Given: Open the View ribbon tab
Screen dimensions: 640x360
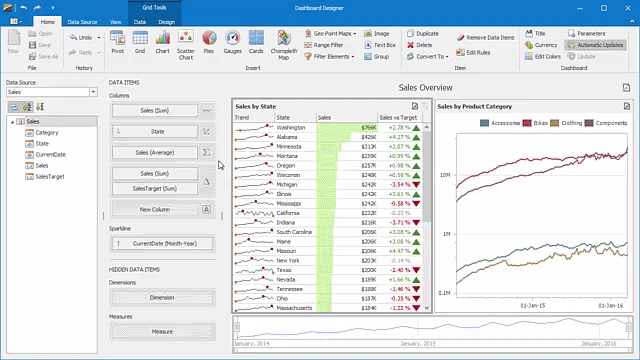Looking at the screenshot, I should [116, 22].
